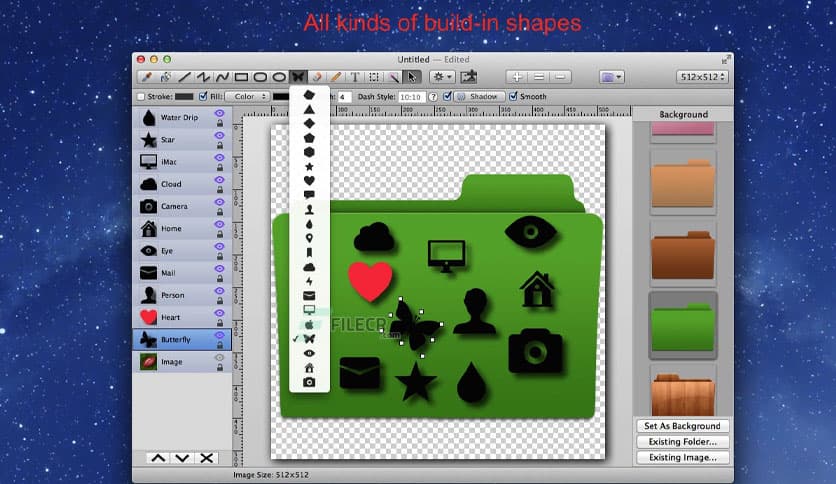The width and height of the screenshot is (836, 484).
Task: Click the Existing Image... button
Action: click(x=682, y=457)
